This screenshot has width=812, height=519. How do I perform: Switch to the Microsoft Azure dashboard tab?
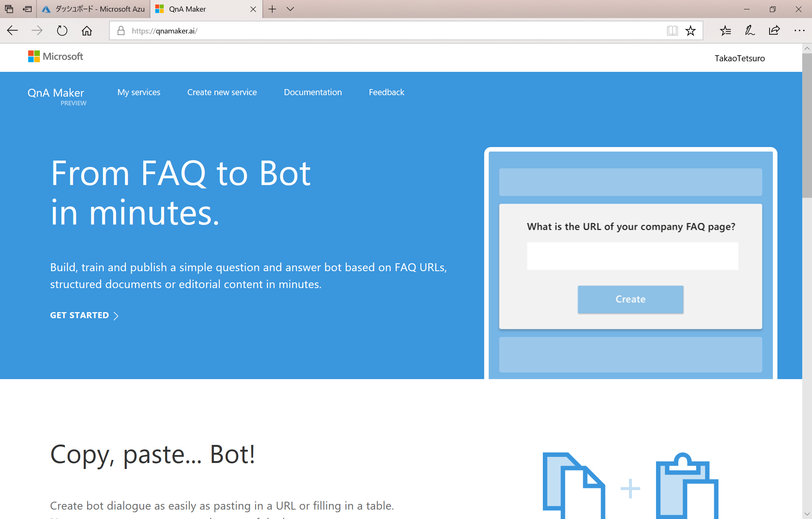click(x=93, y=9)
